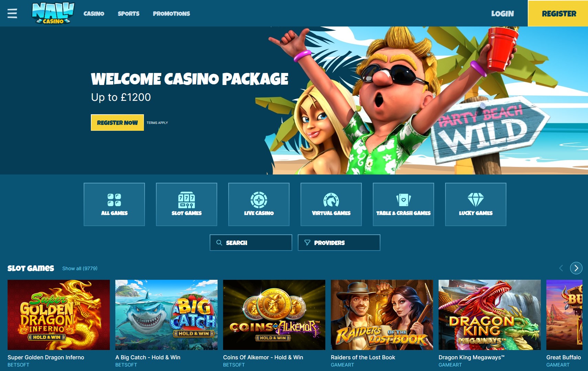Click the Login button
The image size is (588, 371).
[502, 13]
